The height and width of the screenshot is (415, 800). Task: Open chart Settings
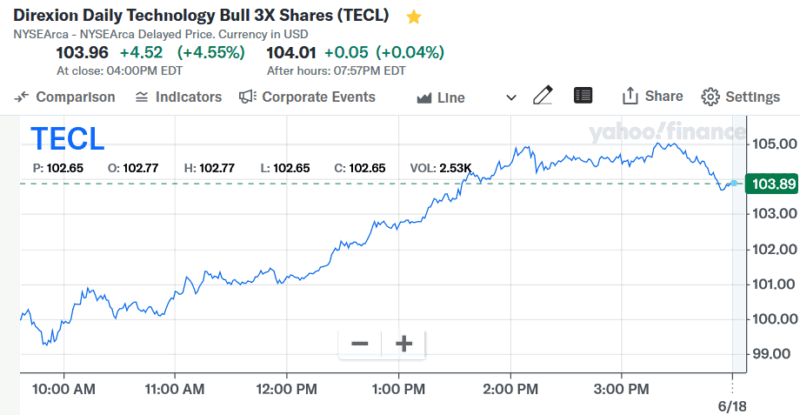click(x=741, y=97)
